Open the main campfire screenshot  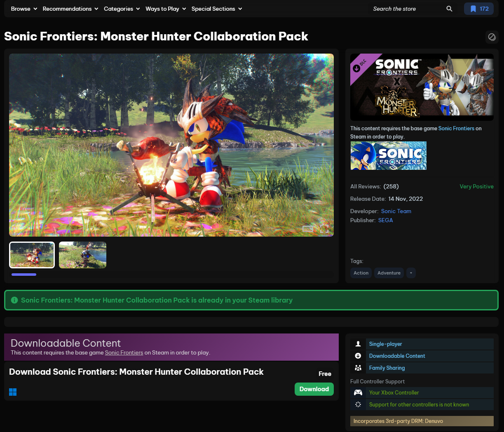point(171,145)
